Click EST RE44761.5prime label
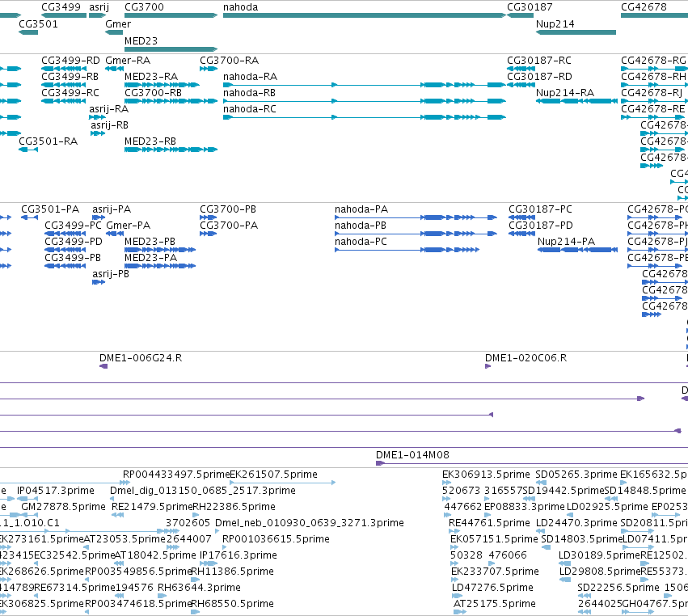Image resolution: width=688 pixels, height=616 pixels. point(489,522)
